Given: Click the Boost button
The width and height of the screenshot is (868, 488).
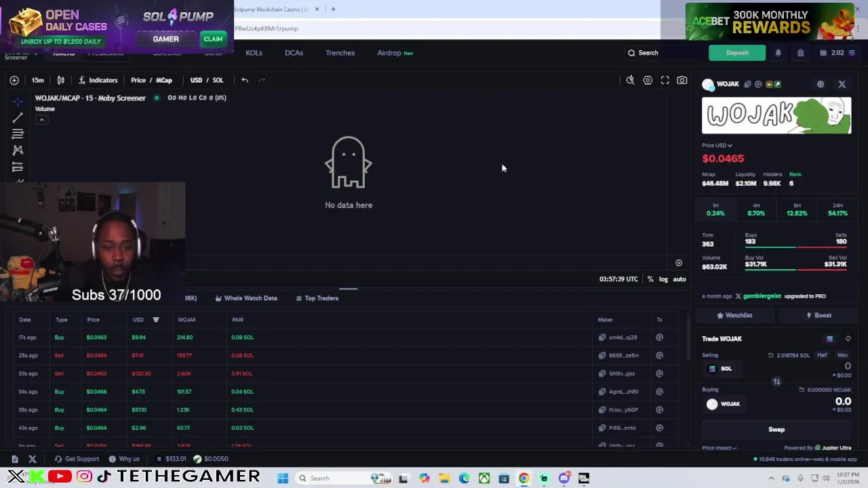Looking at the screenshot, I should 818,315.
